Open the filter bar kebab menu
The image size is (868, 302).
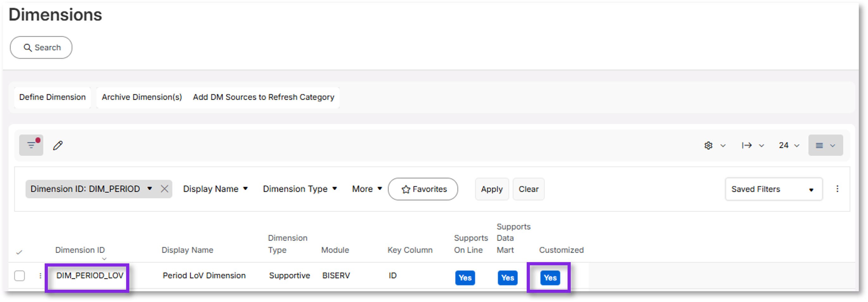(837, 189)
